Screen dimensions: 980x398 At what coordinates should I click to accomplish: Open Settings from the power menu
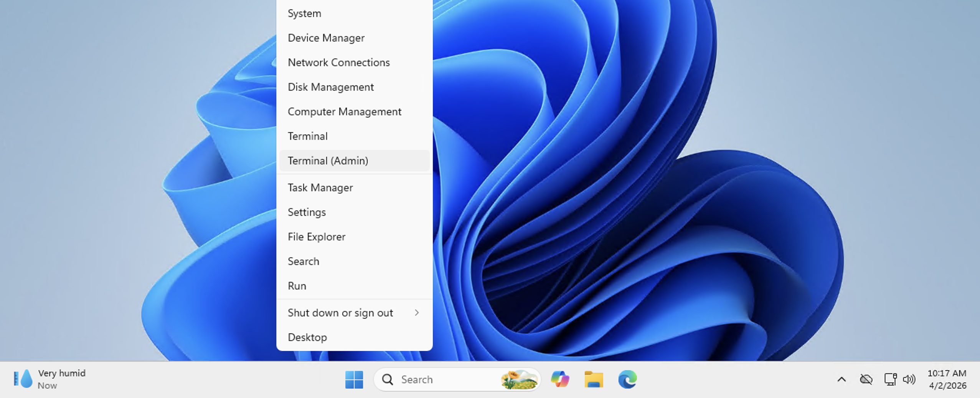pyautogui.click(x=307, y=212)
